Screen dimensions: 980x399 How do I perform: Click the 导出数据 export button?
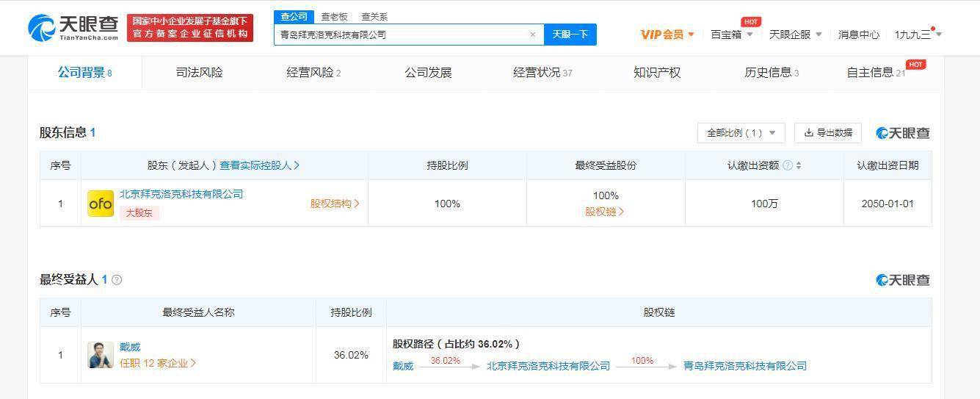(x=828, y=133)
